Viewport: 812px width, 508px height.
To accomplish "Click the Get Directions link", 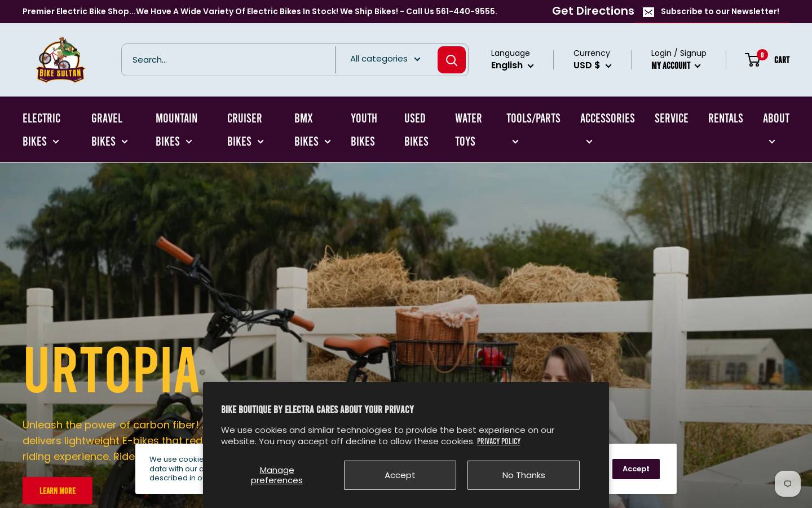I will [x=593, y=11].
